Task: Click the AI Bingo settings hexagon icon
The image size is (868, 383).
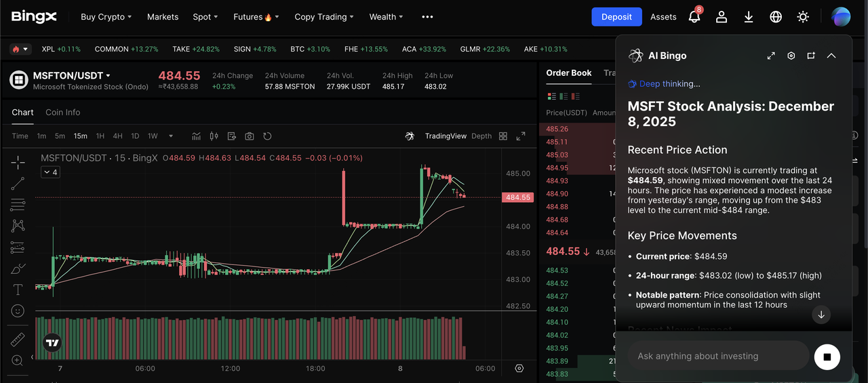Action: [791, 56]
